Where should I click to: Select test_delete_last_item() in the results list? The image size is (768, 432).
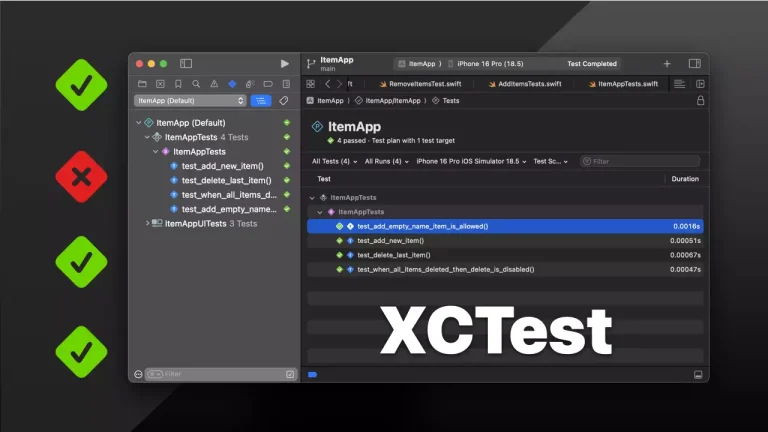click(x=394, y=255)
